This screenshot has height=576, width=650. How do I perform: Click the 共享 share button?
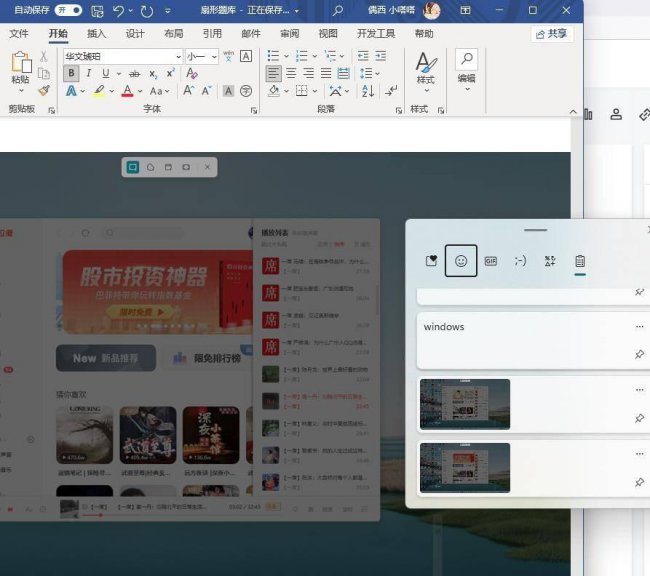552,34
